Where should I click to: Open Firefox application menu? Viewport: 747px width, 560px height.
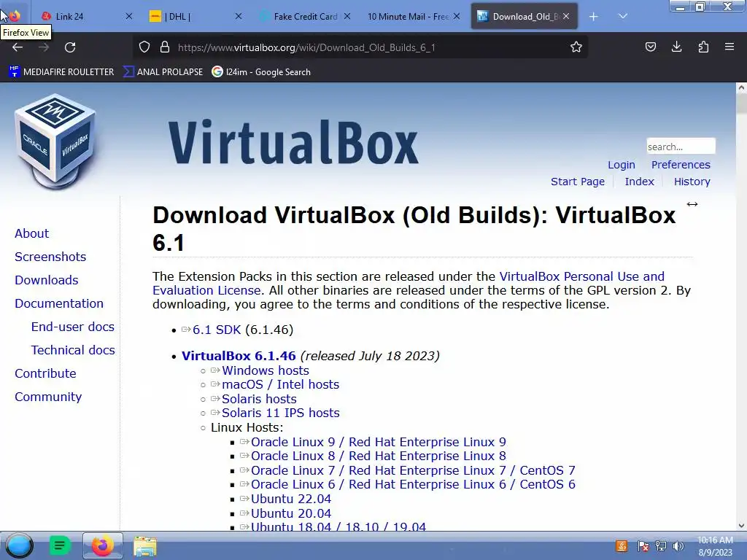[x=729, y=47]
